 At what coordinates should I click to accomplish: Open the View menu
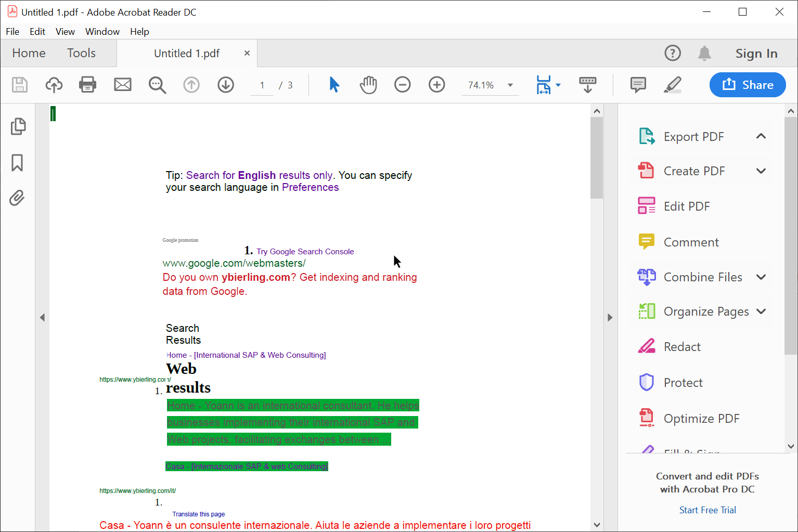point(65,32)
